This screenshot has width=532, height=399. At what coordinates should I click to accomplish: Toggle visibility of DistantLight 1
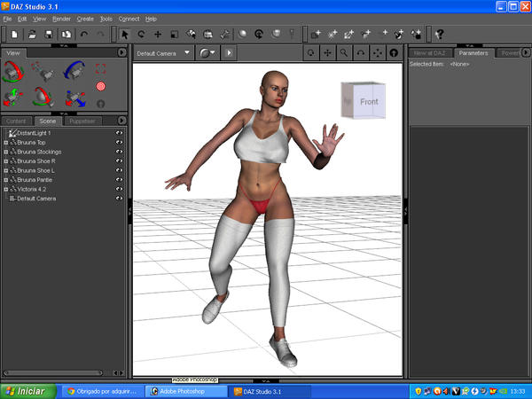(119, 133)
